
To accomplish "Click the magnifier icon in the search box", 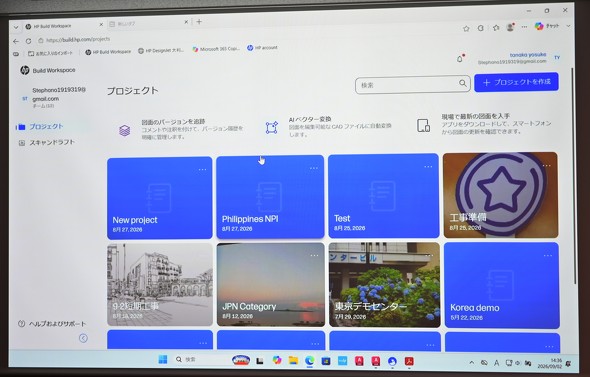I will click(x=463, y=83).
